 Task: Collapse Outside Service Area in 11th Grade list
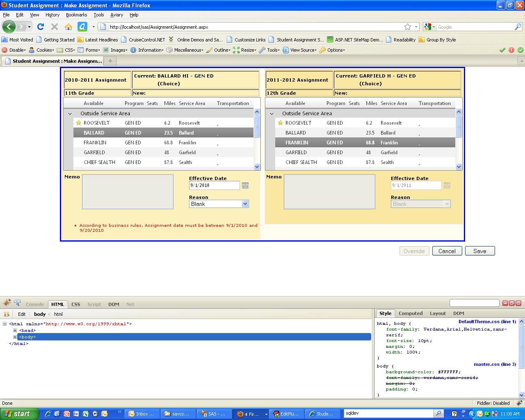[70, 114]
